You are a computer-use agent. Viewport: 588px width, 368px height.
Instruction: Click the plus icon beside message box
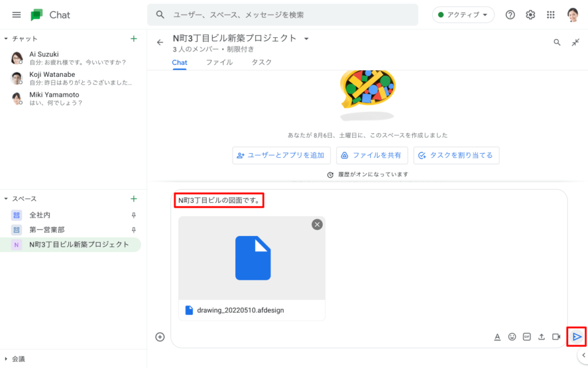(x=160, y=337)
